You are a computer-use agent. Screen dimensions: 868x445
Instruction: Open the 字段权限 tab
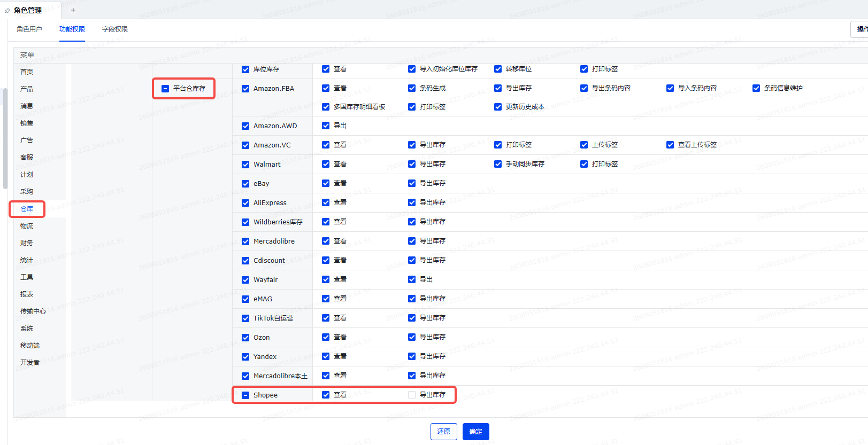[x=115, y=29]
